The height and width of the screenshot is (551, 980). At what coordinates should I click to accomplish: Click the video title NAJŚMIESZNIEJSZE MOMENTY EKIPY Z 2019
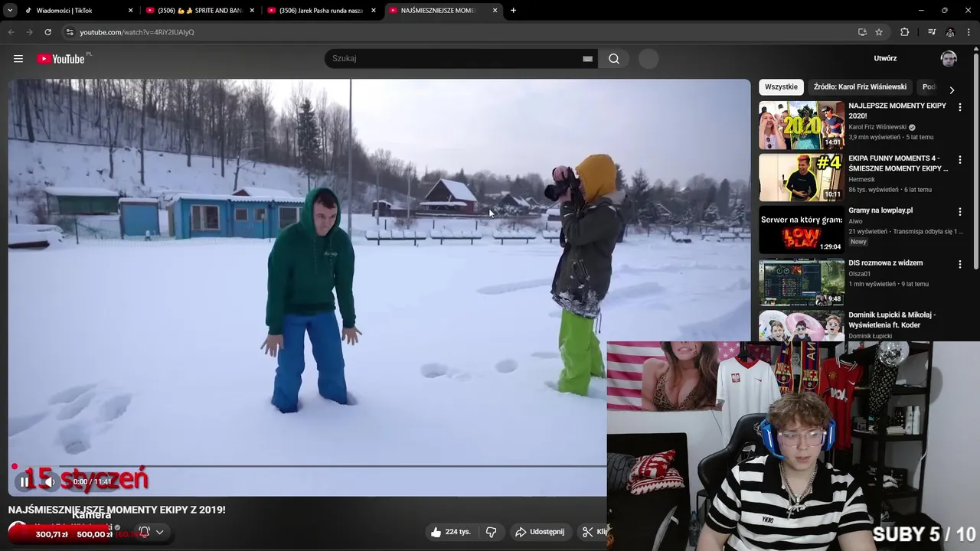117,510
